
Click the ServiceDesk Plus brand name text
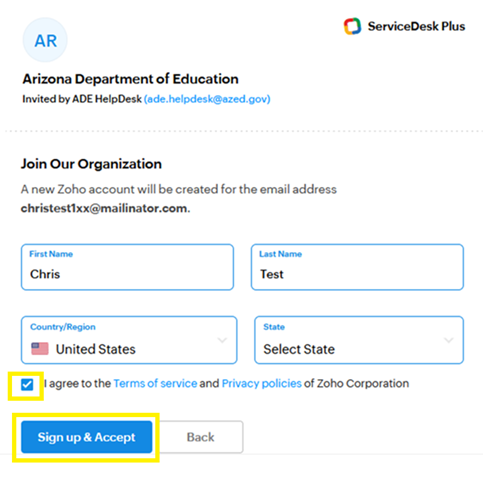(x=416, y=26)
